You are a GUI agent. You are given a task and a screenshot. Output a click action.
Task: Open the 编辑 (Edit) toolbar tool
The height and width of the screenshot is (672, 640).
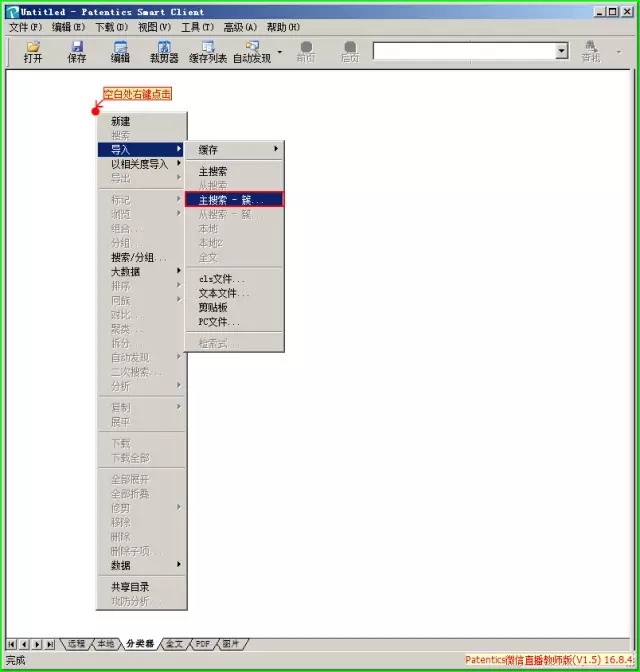coord(120,51)
